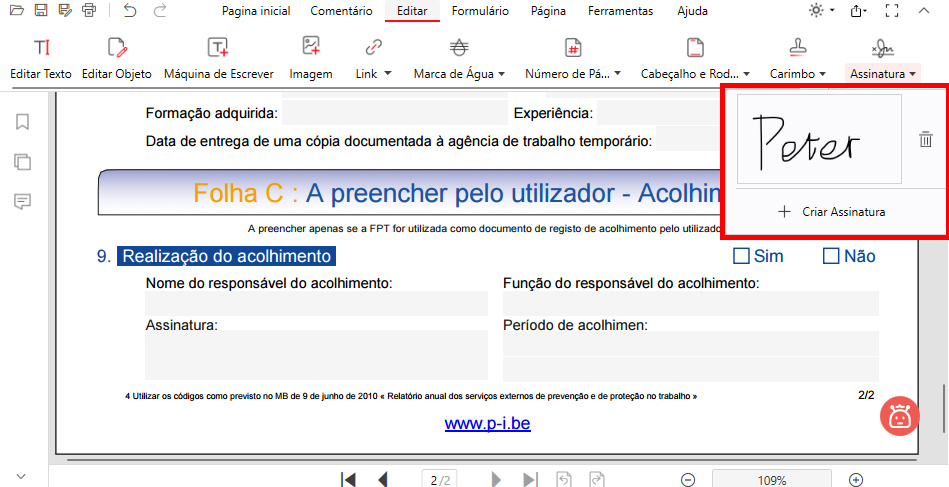The width and height of the screenshot is (949, 487).
Task: Click the Marca de Água icon
Action: pos(459,47)
